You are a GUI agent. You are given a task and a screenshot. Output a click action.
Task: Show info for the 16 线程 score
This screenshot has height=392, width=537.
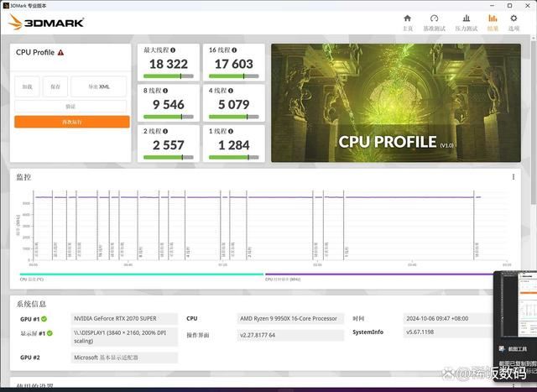coord(234,50)
